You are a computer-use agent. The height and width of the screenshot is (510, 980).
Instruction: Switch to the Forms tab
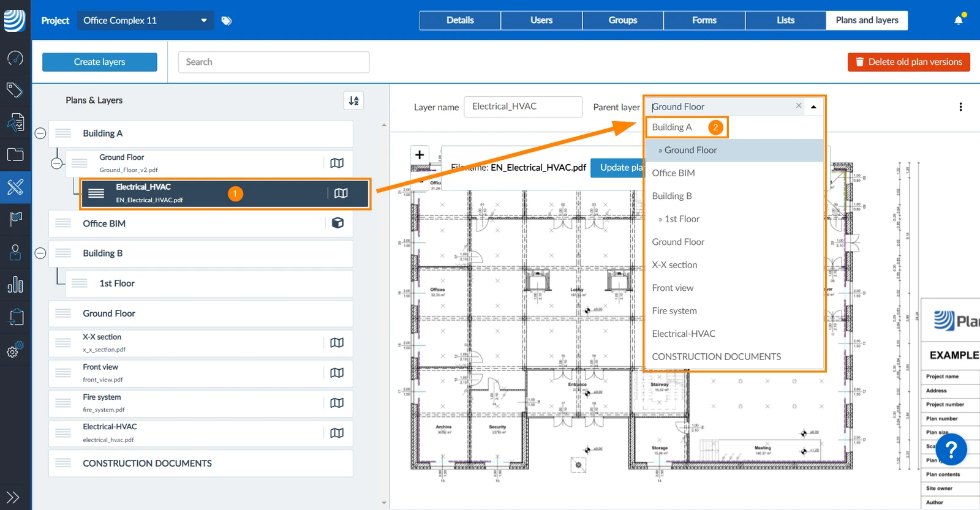click(x=704, y=20)
